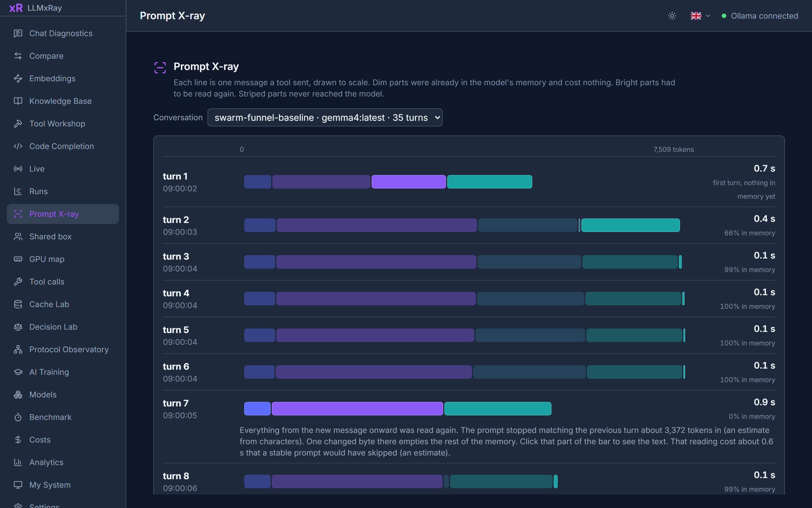
Task: Click the Compare arrows icon
Action: click(18, 56)
